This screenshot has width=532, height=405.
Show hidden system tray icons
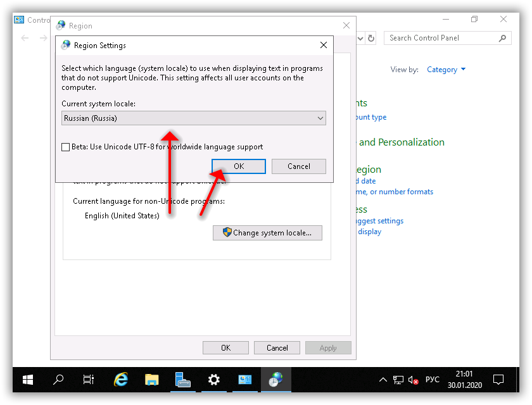pos(383,380)
